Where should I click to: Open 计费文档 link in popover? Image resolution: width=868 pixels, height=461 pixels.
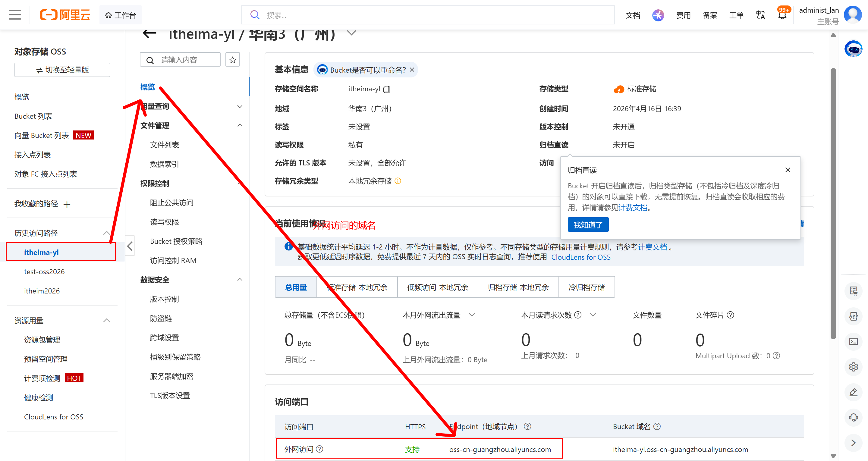(x=633, y=208)
